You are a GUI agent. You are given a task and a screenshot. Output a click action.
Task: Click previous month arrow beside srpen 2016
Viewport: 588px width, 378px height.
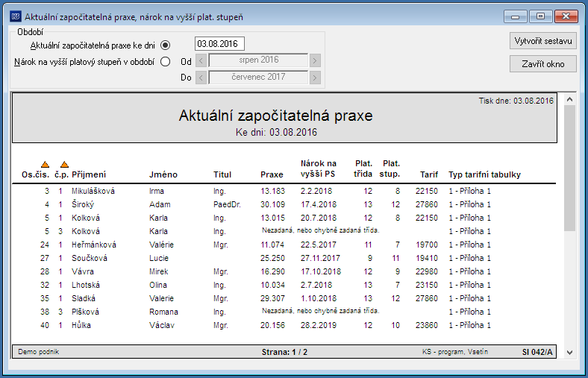(201, 60)
